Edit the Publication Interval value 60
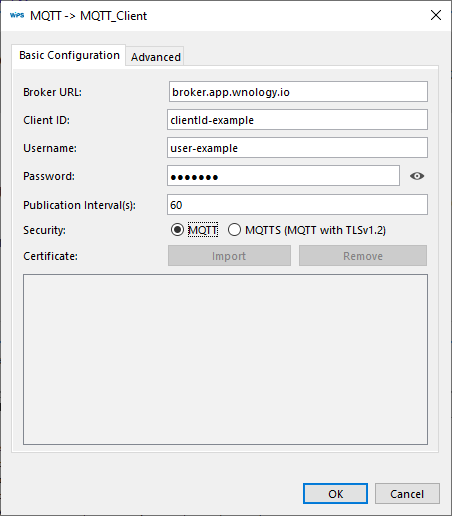 pyautogui.click(x=297, y=205)
